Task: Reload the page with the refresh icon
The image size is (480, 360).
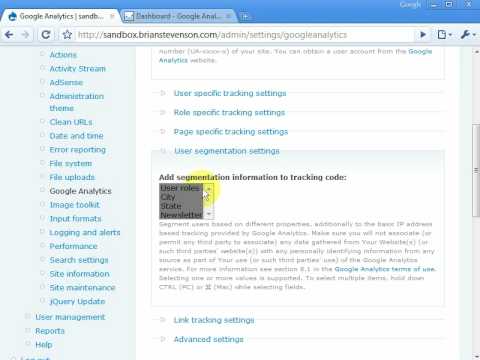Action: [46, 34]
